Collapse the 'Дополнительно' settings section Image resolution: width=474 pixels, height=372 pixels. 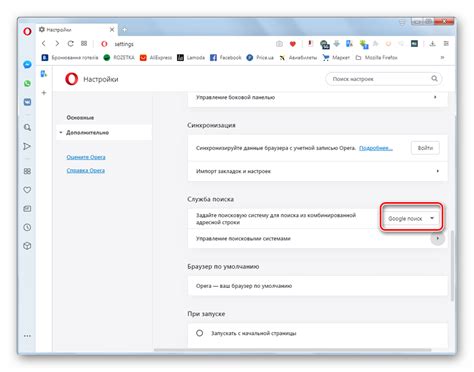coord(104,132)
